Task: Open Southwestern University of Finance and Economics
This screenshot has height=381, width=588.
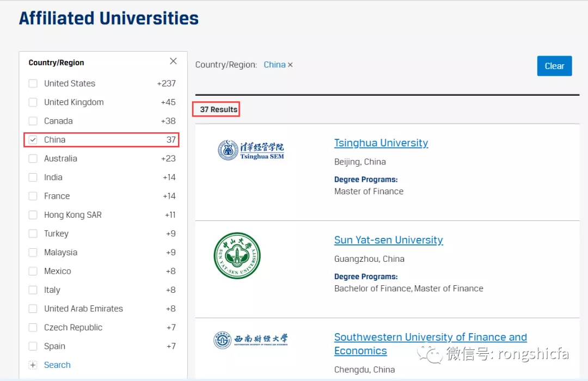Action: (431, 344)
